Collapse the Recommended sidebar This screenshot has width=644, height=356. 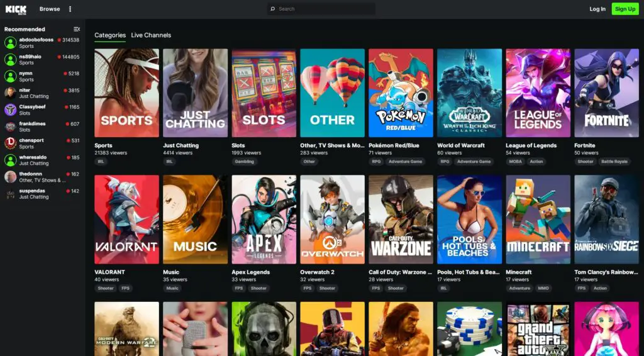tap(77, 29)
